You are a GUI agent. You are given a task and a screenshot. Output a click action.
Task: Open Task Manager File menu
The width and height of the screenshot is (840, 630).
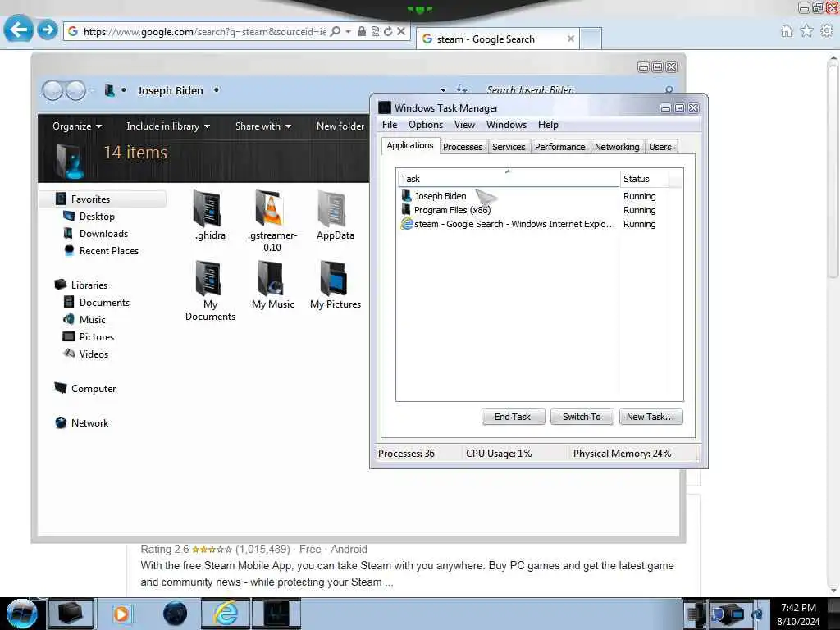pyautogui.click(x=390, y=125)
